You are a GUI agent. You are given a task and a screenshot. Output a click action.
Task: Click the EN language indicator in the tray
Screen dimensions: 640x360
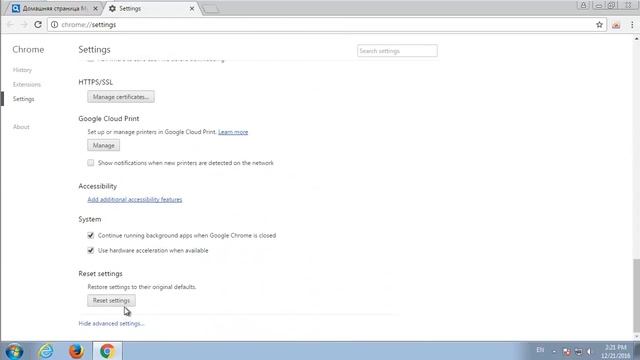pos(540,350)
